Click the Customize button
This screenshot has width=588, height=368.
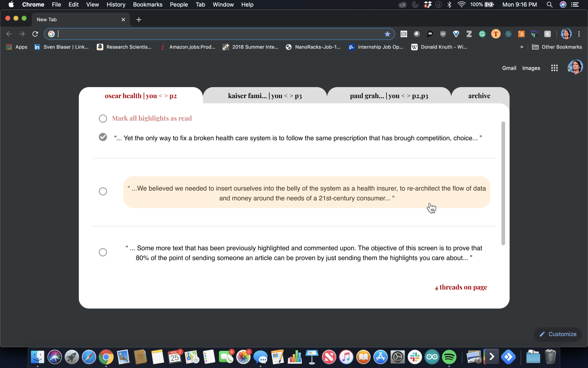pos(558,334)
